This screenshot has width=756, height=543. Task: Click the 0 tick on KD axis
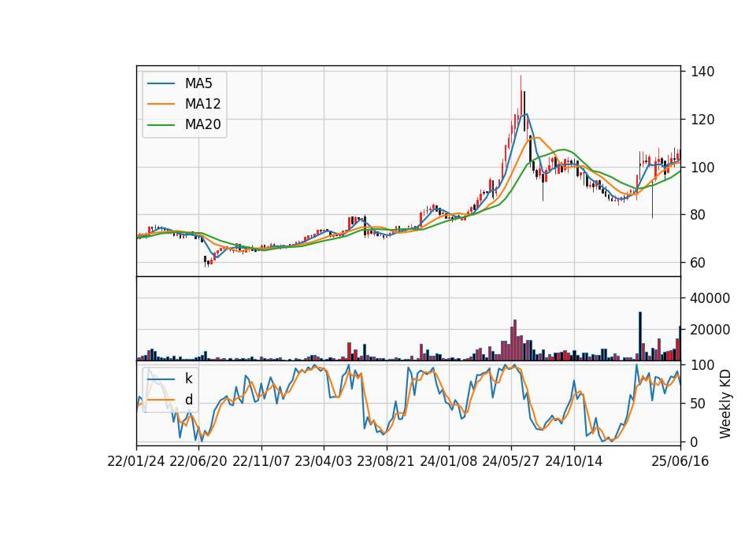point(695,441)
